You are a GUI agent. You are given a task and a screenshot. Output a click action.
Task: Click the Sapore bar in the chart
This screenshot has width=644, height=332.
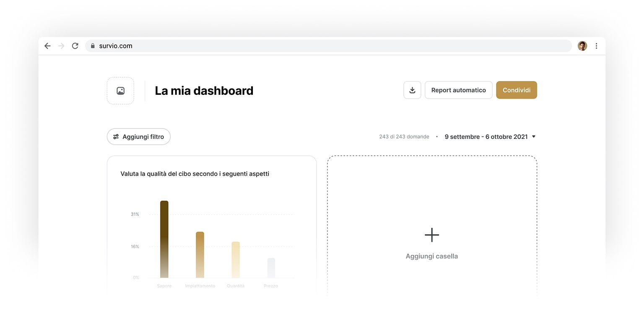click(x=164, y=239)
